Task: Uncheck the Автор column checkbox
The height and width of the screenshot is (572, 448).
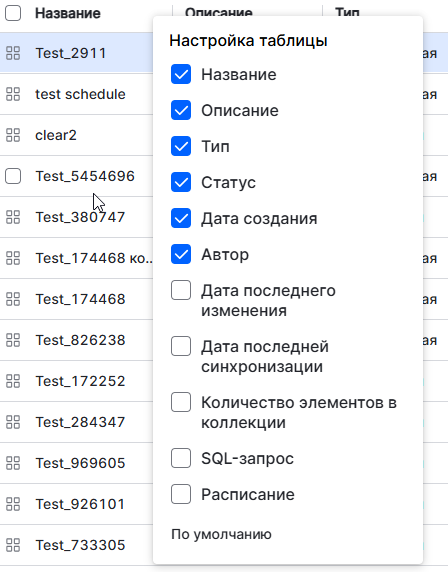Action: 181,254
